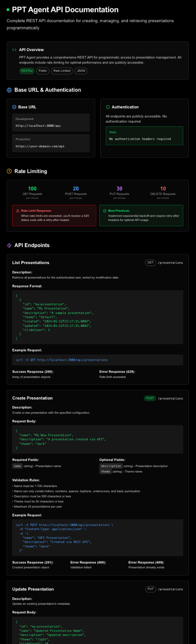The width and height of the screenshot is (196, 644).
Task: Click 'Validation failed' error text
Action: coord(81,568)
